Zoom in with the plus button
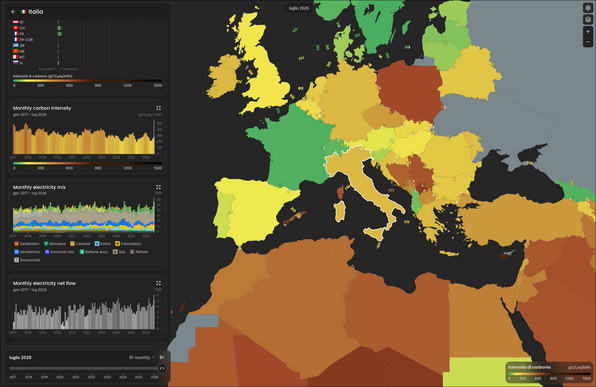Image resolution: width=596 pixels, height=387 pixels. [x=588, y=32]
